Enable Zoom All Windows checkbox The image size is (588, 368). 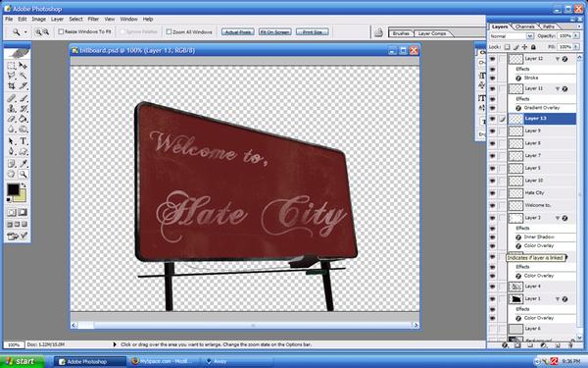click(169, 32)
